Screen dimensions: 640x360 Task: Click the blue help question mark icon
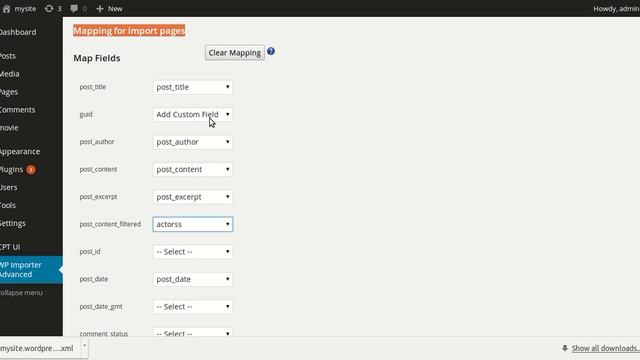point(271,51)
